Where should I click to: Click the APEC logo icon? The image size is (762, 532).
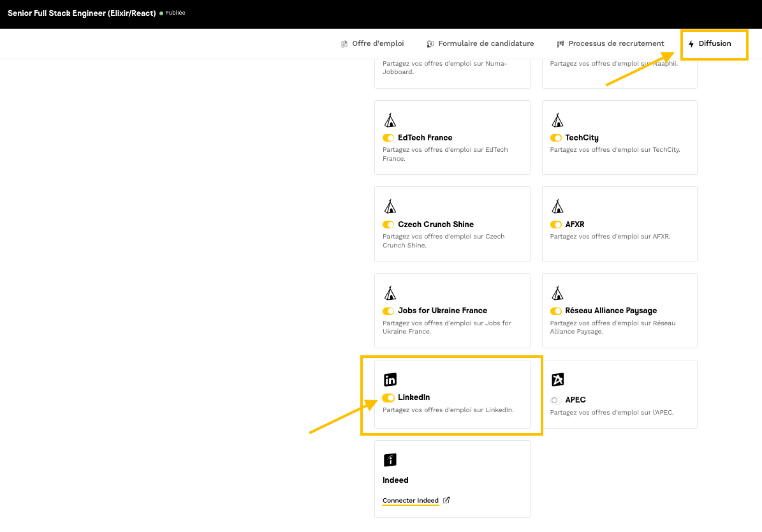pos(557,380)
